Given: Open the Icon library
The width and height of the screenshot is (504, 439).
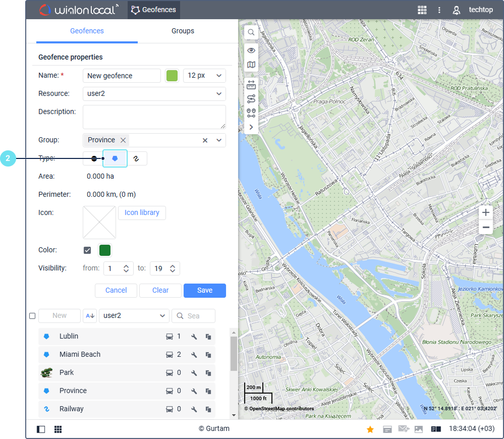Looking at the screenshot, I should click(142, 213).
